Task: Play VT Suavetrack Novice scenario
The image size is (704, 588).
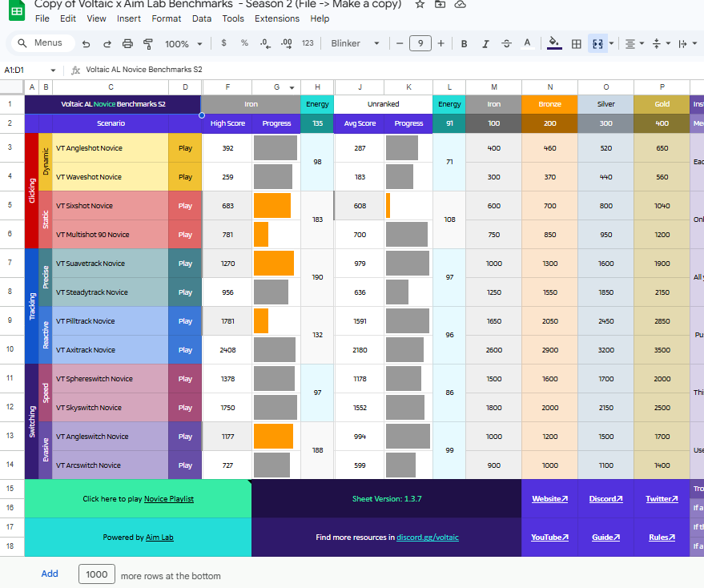Action: point(185,264)
